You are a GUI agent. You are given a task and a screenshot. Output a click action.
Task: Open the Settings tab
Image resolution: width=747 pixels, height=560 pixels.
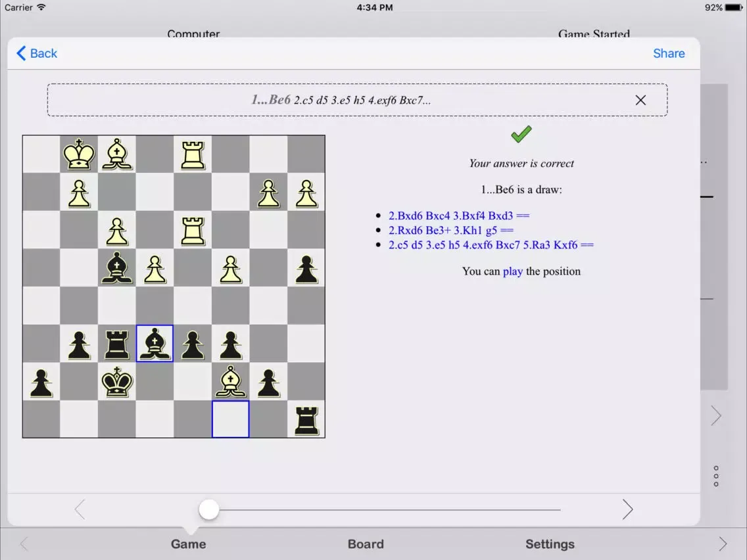pyautogui.click(x=550, y=544)
